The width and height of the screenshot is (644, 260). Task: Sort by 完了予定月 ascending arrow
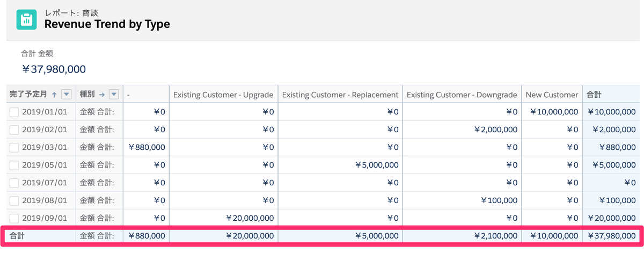click(54, 95)
